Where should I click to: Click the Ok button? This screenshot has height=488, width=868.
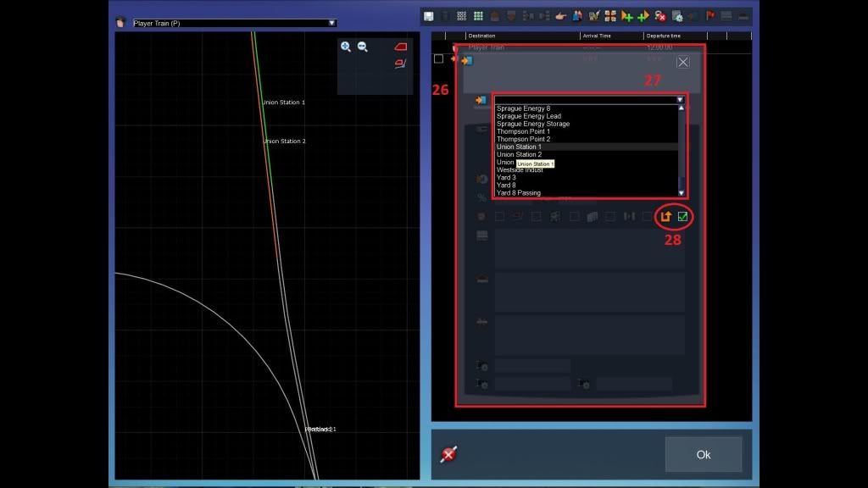click(703, 454)
